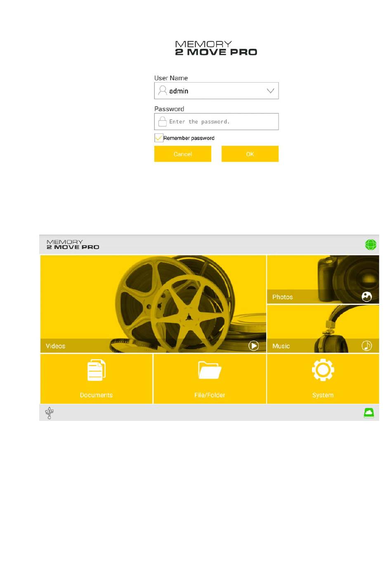Toggle the Remember password checkbox
Viewport: 392px width, 577px height.
tap(159, 138)
